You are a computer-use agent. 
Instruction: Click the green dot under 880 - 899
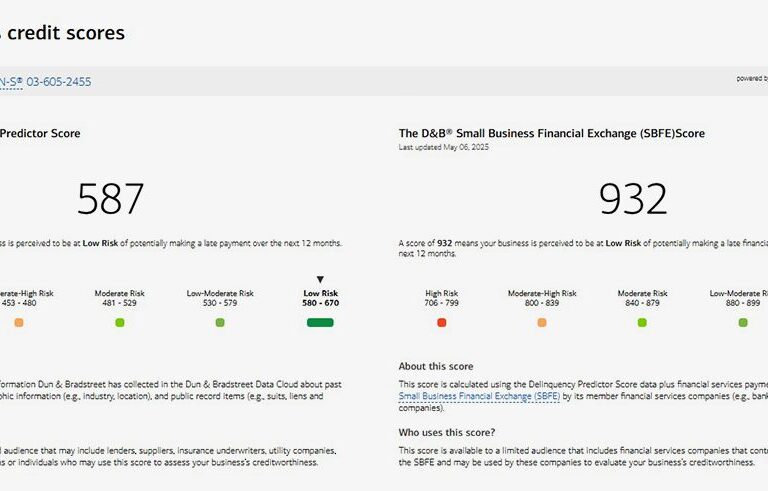(x=742, y=322)
